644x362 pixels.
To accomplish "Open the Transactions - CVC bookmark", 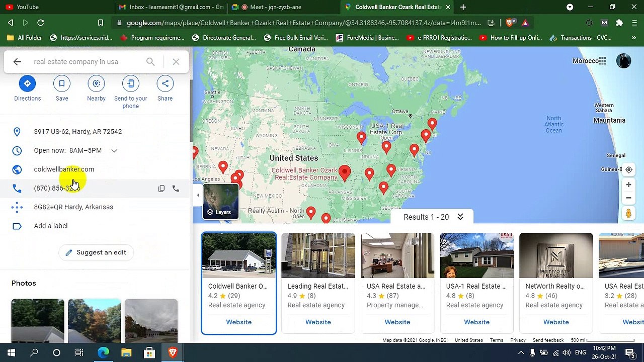I will click(581, 38).
